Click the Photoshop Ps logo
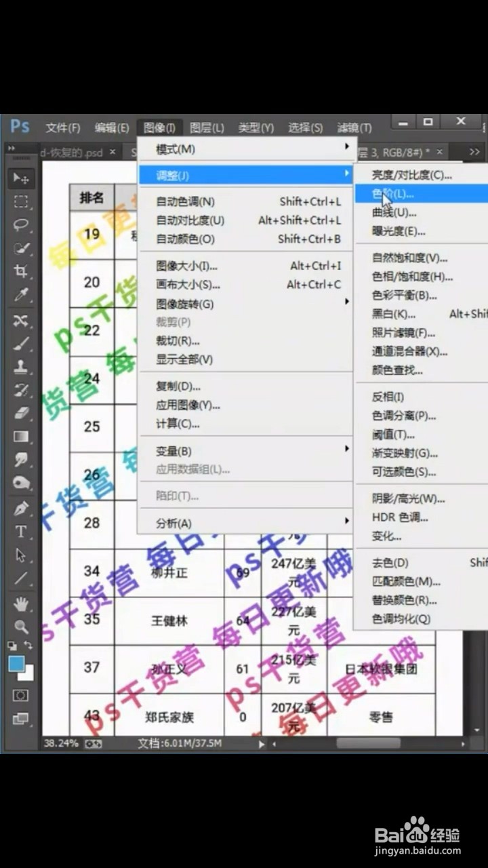Image resolution: width=488 pixels, height=868 pixels. [20, 127]
